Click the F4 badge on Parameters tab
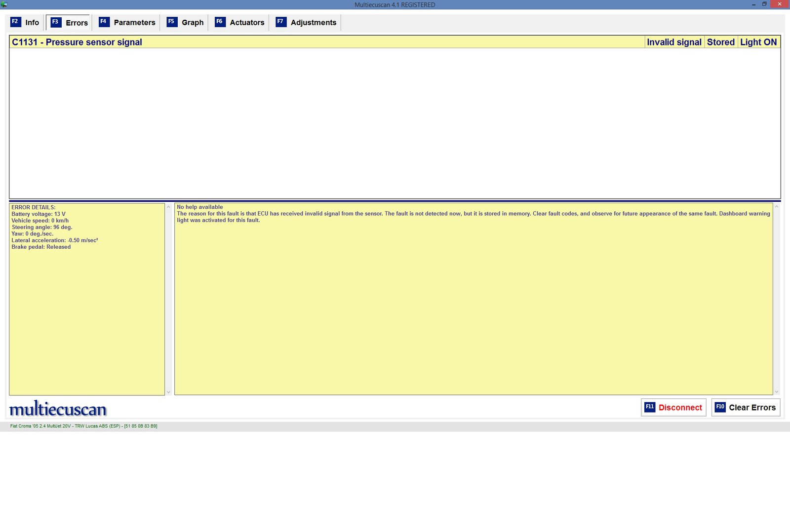This screenshot has width=790, height=532. [x=104, y=22]
